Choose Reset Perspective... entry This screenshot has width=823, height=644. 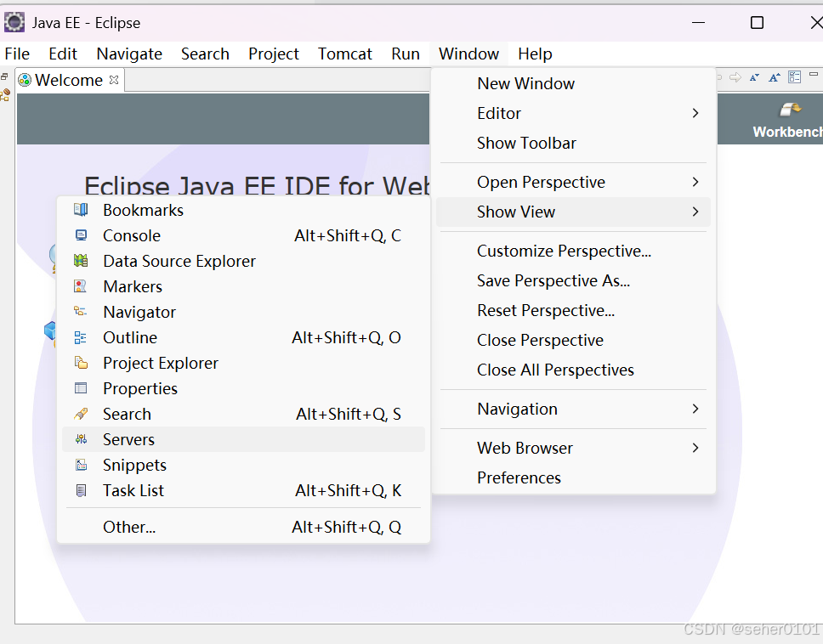click(573, 310)
